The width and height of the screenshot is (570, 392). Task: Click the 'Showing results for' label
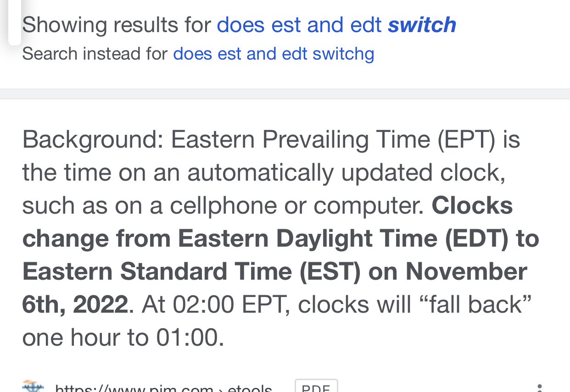point(117,24)
